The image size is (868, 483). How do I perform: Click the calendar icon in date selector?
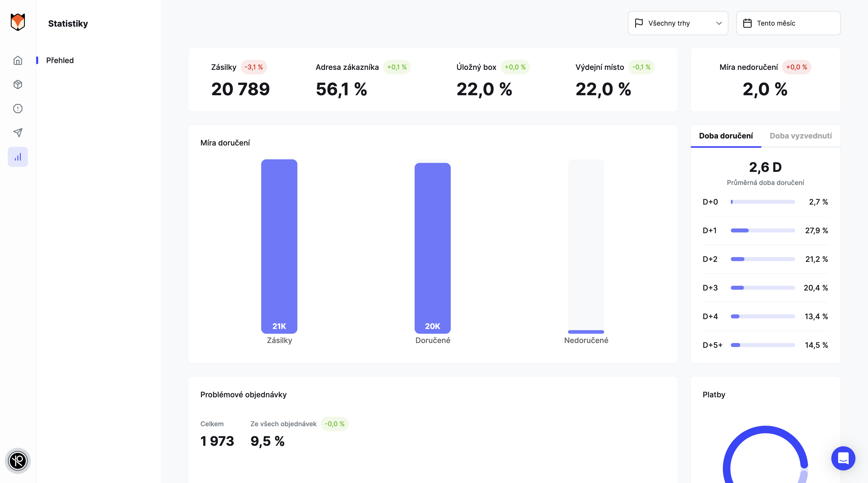tap(747, 23)
